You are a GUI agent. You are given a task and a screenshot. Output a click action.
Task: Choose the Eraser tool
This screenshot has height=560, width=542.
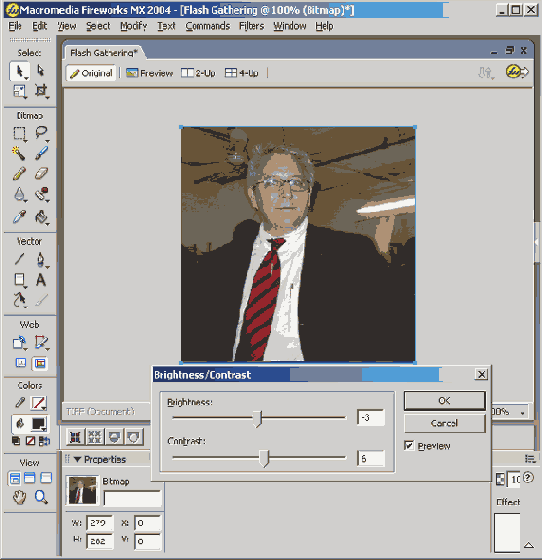[x=41, y=174]
